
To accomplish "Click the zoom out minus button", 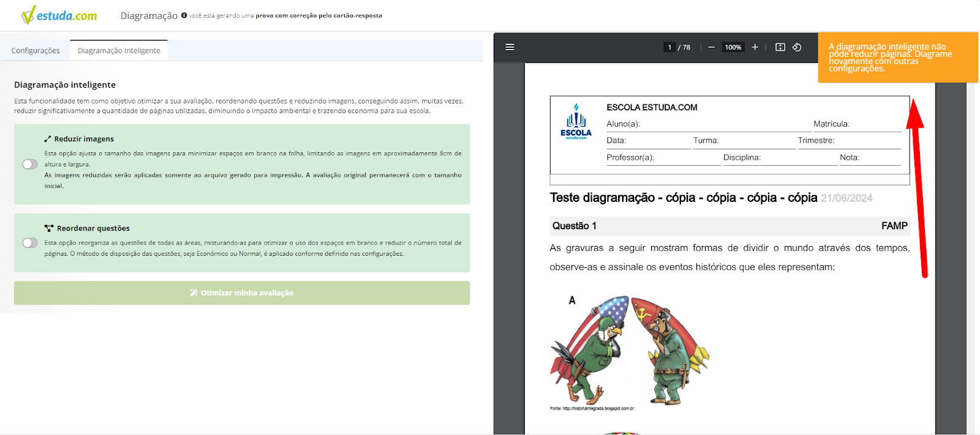I will tap(711, 47).
